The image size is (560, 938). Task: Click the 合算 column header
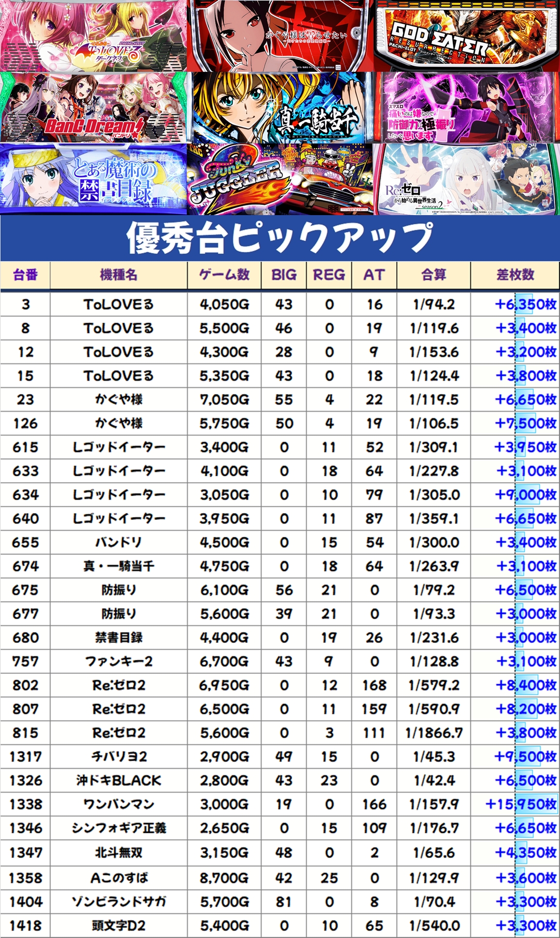[x=434, y=275]
